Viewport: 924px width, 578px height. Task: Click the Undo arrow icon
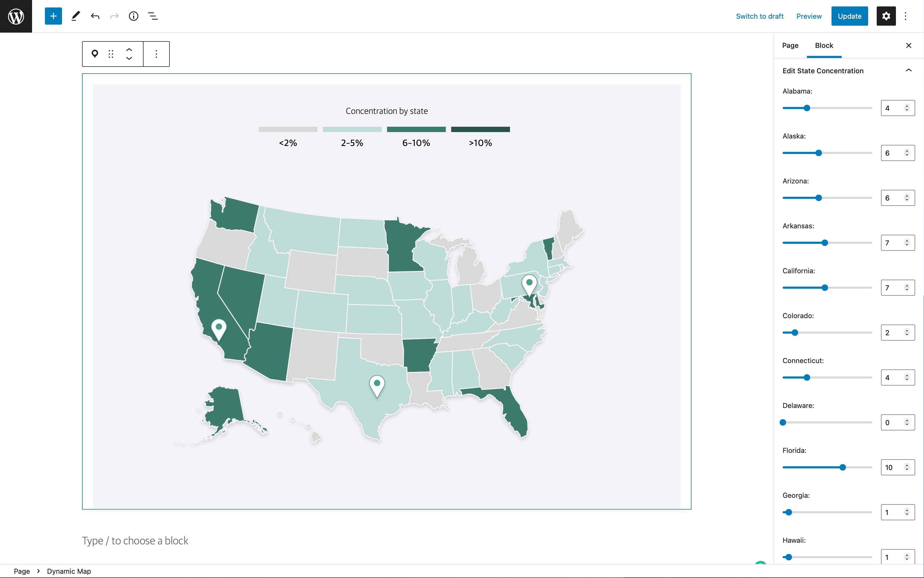(x=95, y=16)
